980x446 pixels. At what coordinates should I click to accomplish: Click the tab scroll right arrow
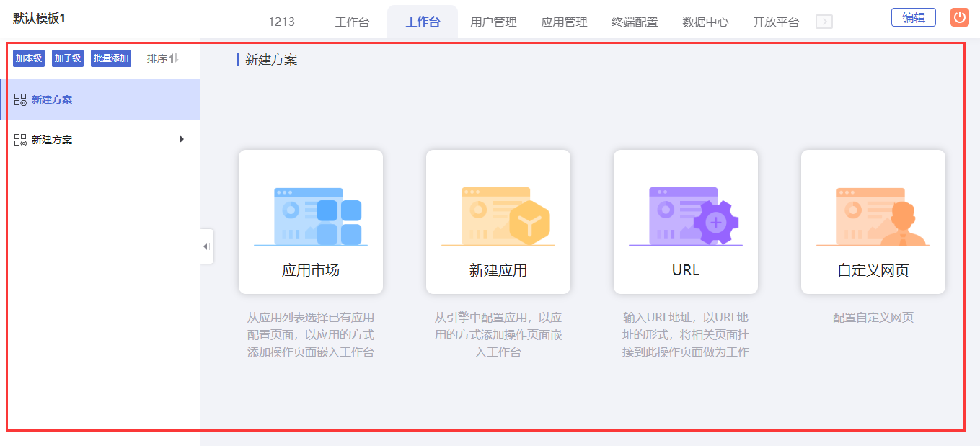[824, 22]
